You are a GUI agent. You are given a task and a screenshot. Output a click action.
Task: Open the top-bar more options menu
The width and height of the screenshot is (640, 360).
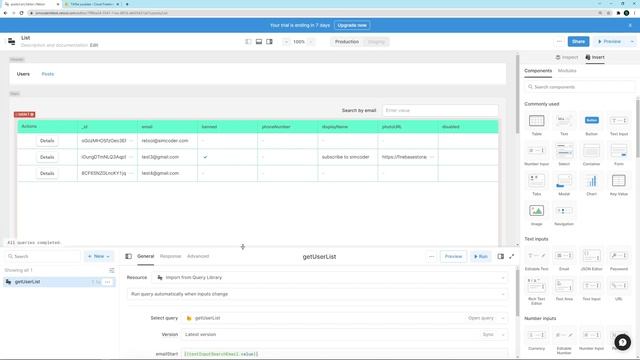559,42
